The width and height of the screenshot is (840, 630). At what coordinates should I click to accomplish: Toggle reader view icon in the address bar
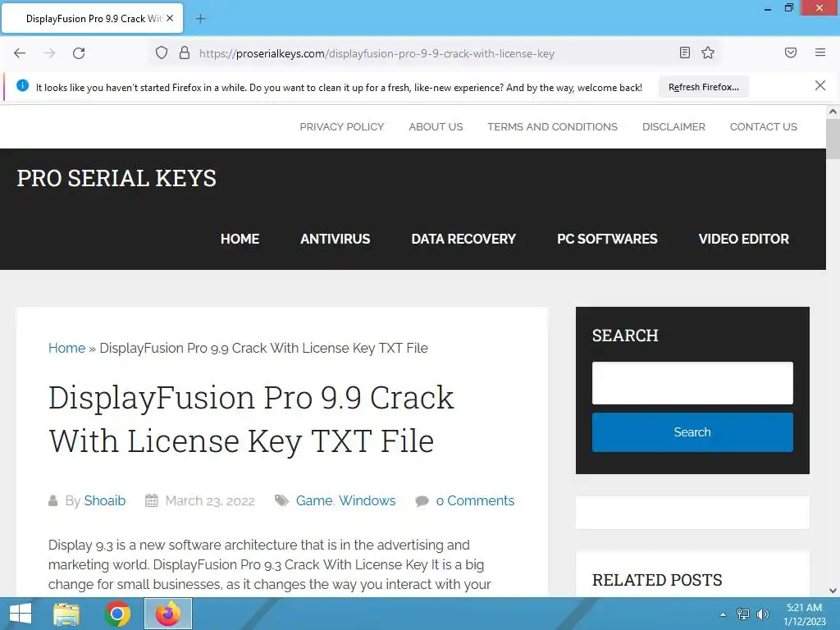(685, 52)
